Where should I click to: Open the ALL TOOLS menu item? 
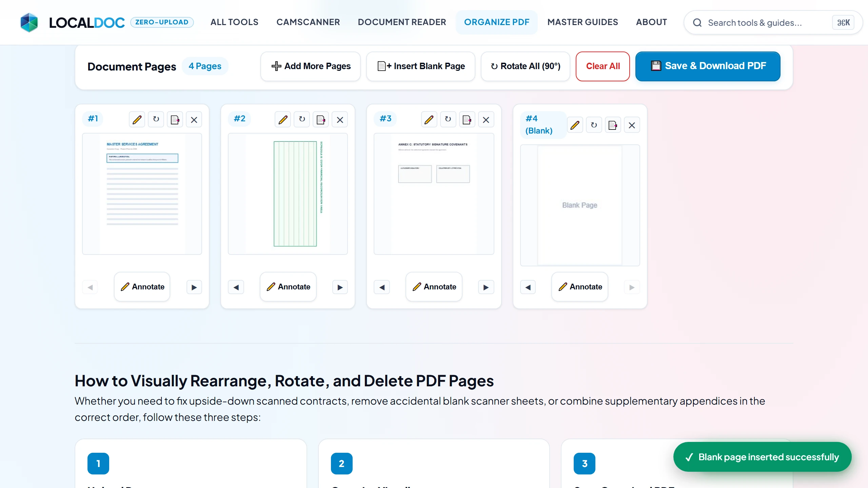234,22
